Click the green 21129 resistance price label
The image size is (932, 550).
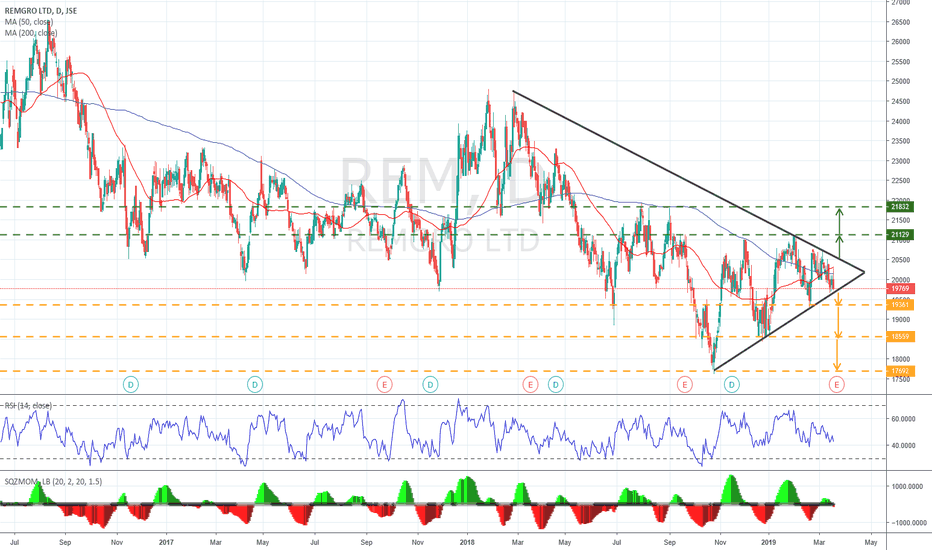pos(901,235)
